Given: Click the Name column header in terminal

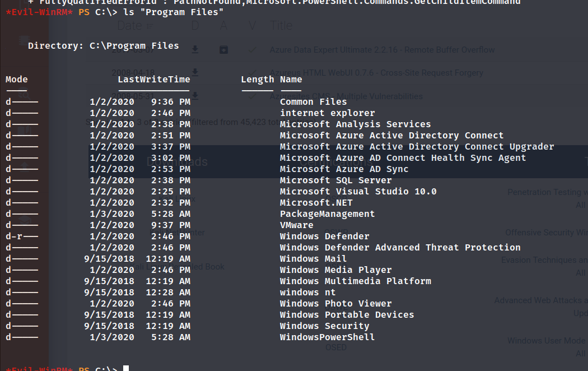Looking at the screenshot, I should click(291, 80).
